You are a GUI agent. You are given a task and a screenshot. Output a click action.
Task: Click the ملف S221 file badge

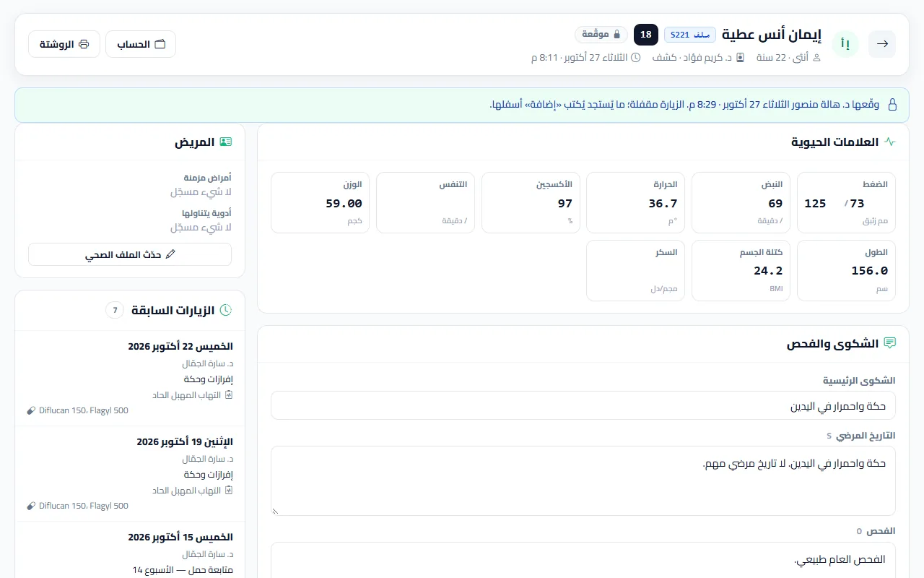pos(690,34)
